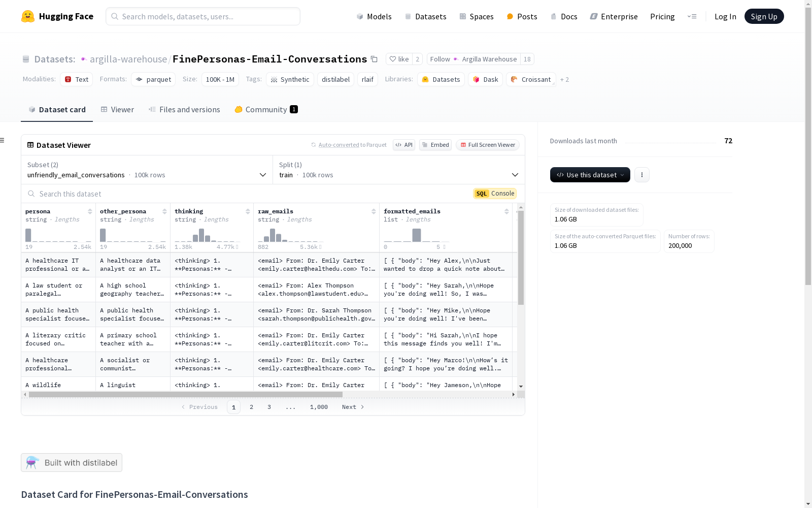The width and height of the screenshot is (812, 508).
Task: Open the Files and versions tab
Action: (184, 109)
